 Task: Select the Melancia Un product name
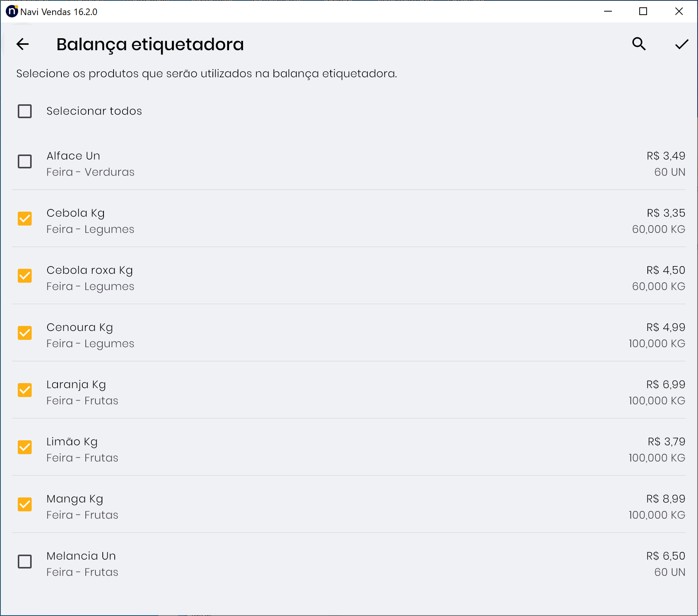click(x=81, y=556)
